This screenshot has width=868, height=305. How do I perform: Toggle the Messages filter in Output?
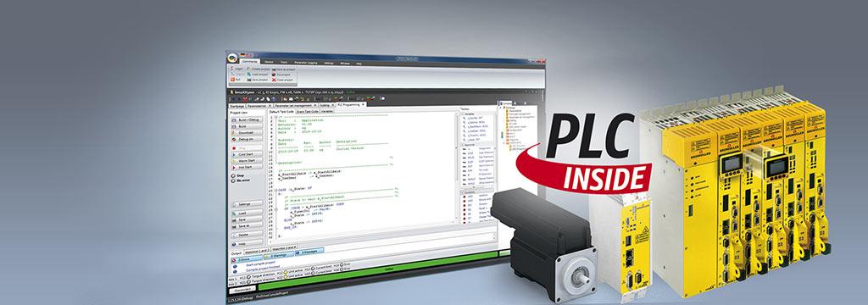coord(309,252)
